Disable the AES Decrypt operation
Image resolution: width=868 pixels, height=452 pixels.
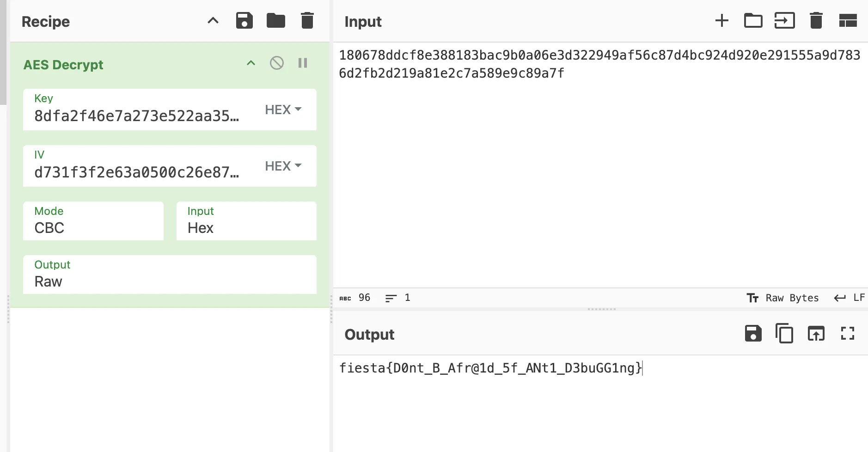(276, 63)
